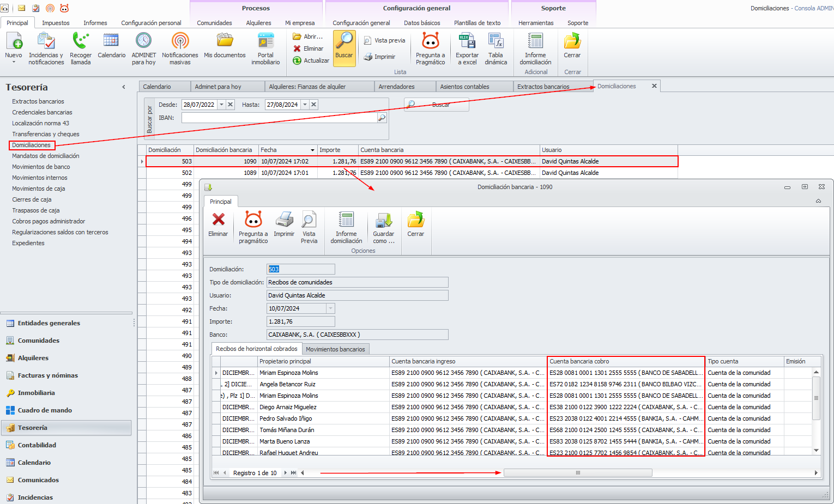Open the Hasta date dropdown

[x=305, y=105]
